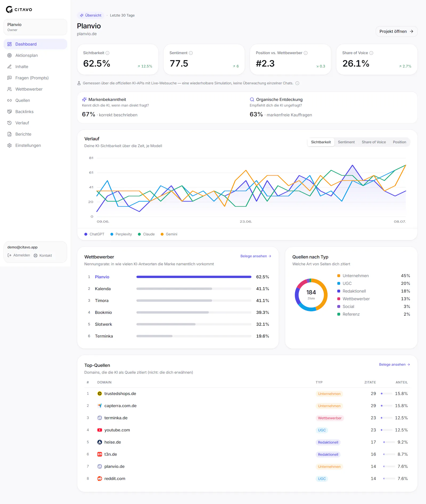Click info icon beside Position vs. Wettbewerber
This screenshot has height=504, width=426.
306,53
